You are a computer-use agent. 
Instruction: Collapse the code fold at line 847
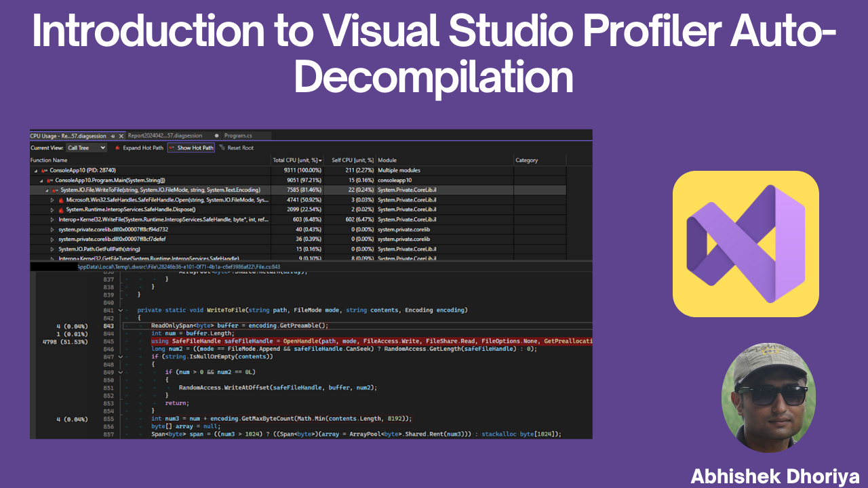pos(121,357)
